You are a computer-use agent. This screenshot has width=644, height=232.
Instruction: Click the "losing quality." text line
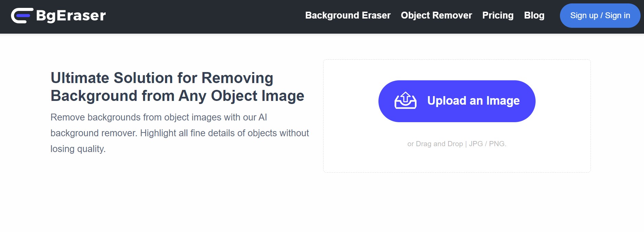(78, 149)
